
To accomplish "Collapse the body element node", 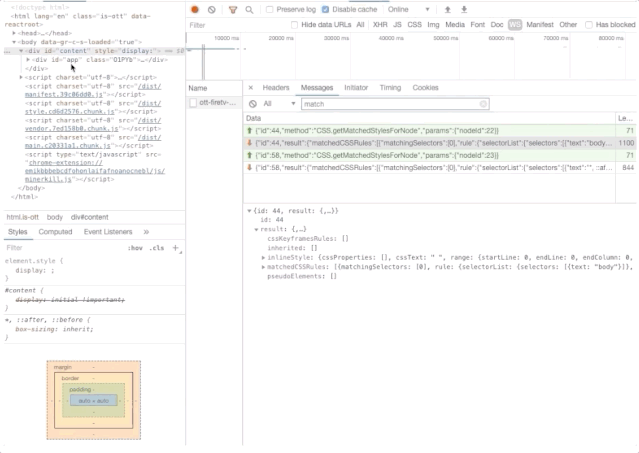I will tap(14, 42).
